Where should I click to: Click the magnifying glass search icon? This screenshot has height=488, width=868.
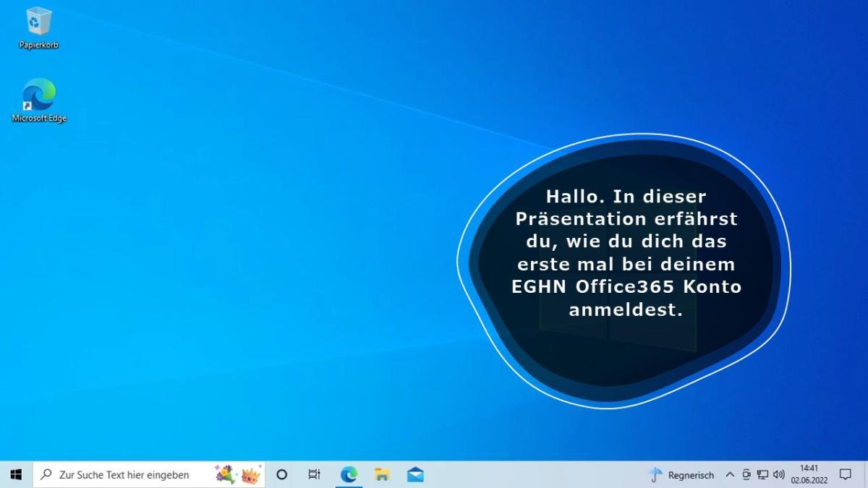tap(46, 475)
